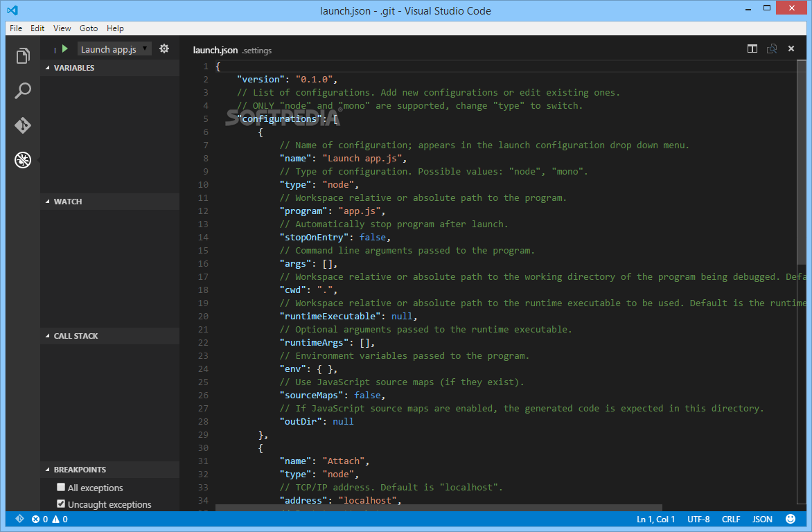This screenshot has width=812, height=532.
Task: Collapse the BREAKPOINTS section
Action: [x=109, y=470]
